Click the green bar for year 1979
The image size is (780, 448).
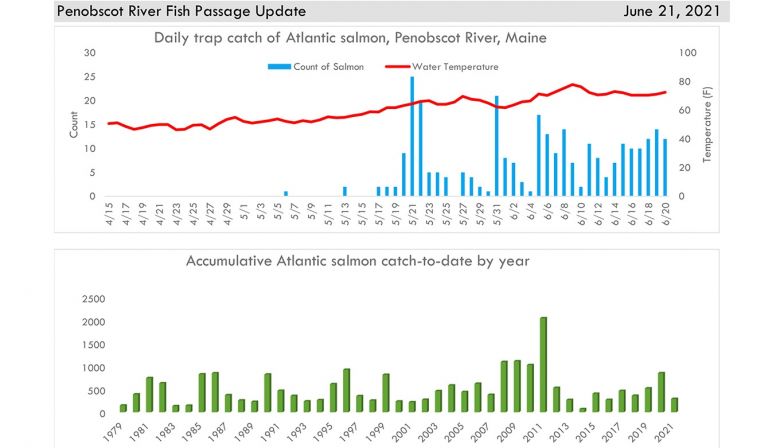tap(124, 408)
